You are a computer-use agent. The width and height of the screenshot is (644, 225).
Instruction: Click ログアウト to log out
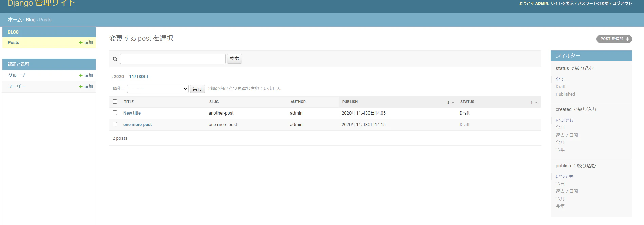click(622, 3)
